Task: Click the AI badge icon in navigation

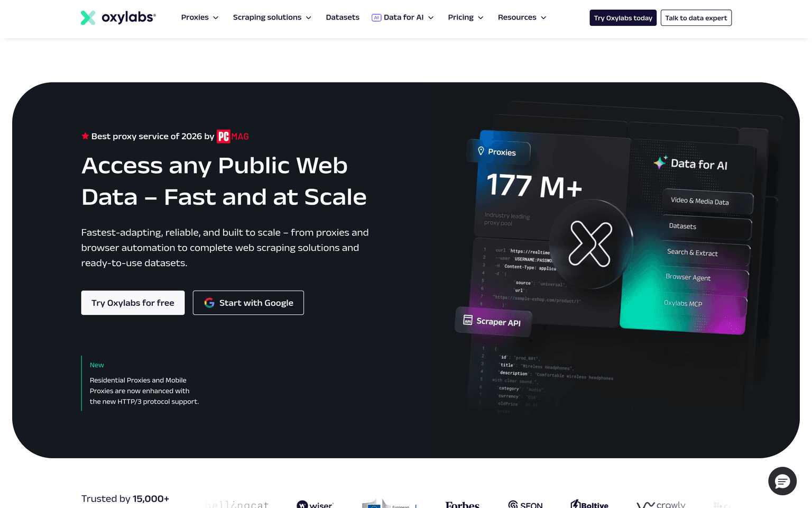Action: point(376,17)
